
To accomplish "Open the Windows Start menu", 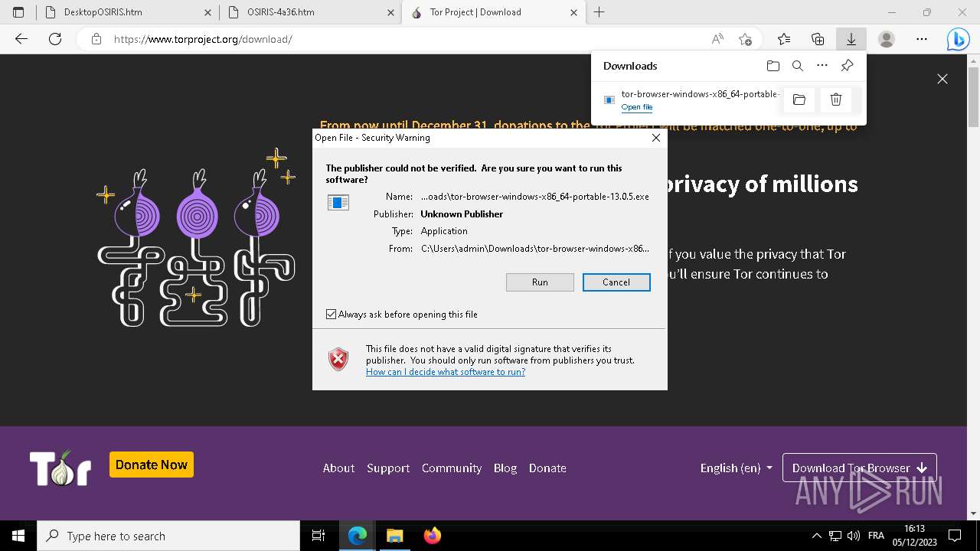I will (x=18, y=536).
